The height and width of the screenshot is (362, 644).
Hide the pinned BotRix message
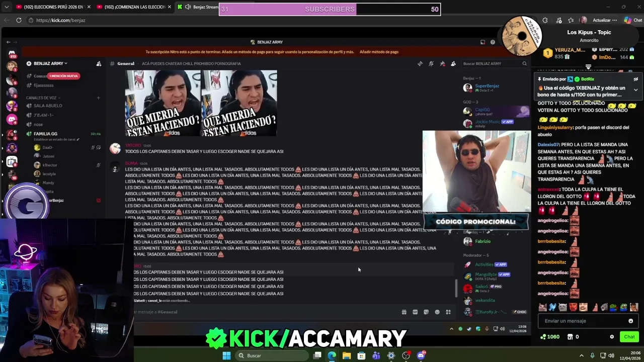pyautogui.click(x=635, y=79)
